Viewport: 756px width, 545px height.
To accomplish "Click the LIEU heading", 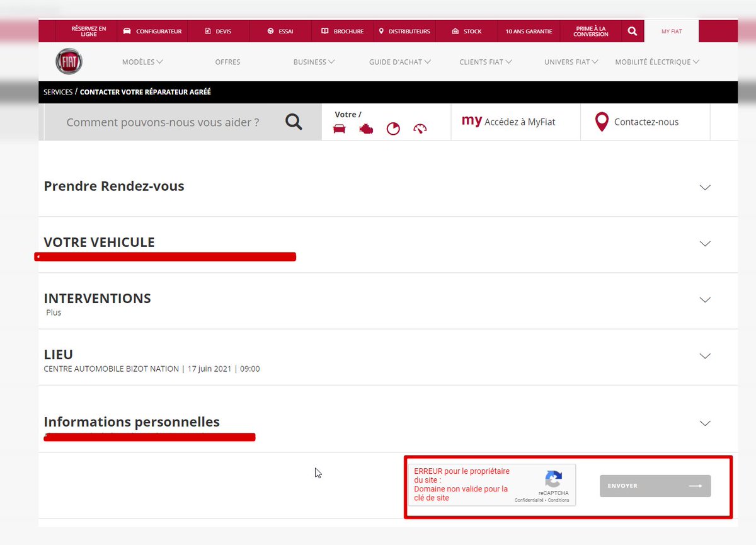I will point(59,354).
